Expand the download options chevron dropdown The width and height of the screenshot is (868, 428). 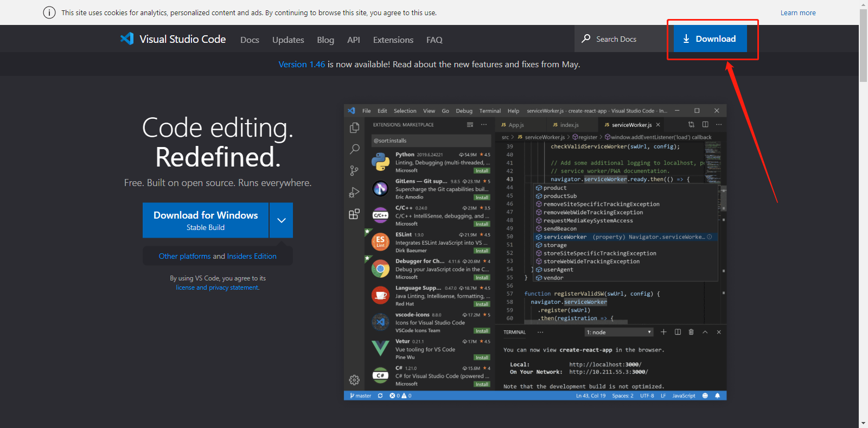281,220
